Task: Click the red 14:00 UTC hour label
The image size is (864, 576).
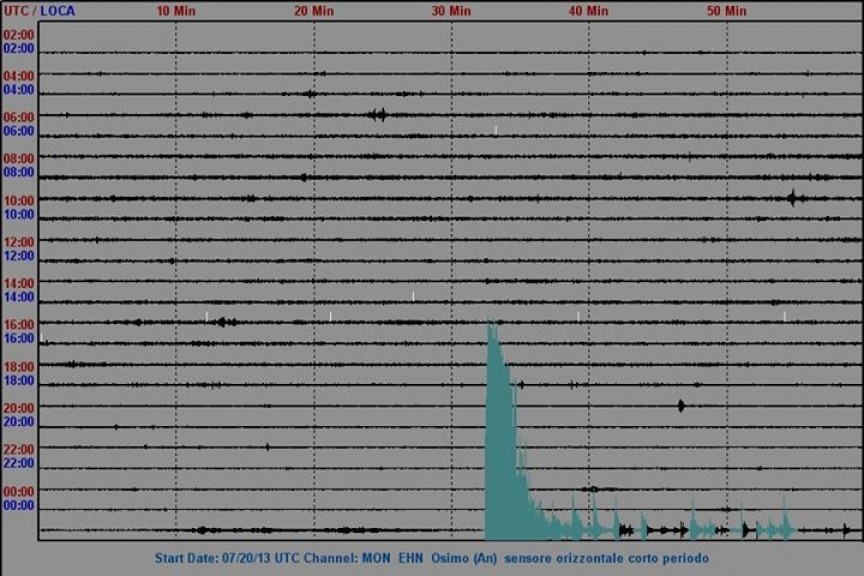Action: [x=19, y=283]
